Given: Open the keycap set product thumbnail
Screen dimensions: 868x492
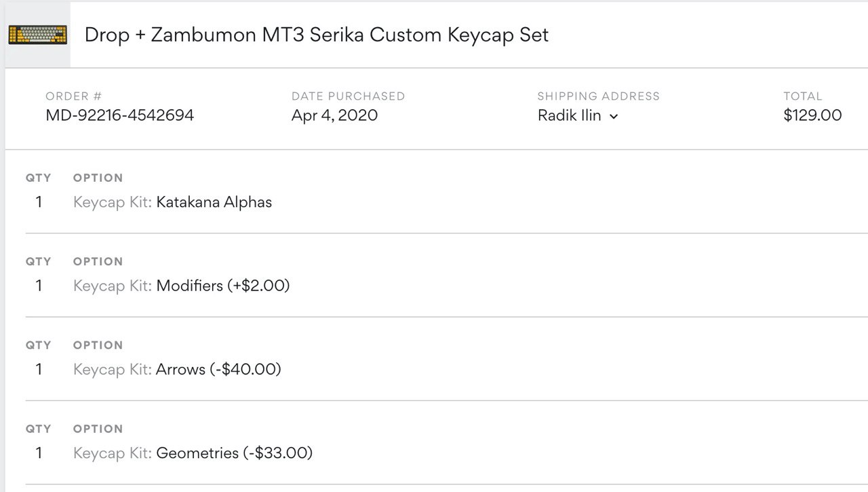Looking at the screenshot, I should (x=37, y=35).
